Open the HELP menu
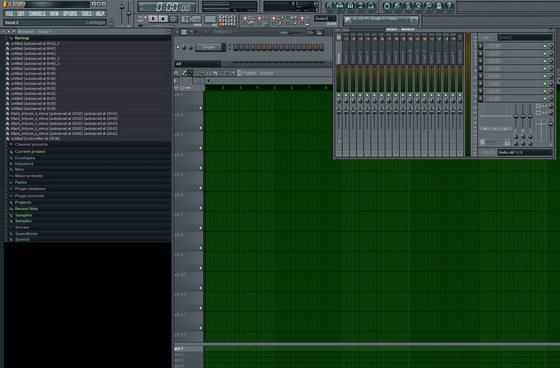 click(100, 14)
